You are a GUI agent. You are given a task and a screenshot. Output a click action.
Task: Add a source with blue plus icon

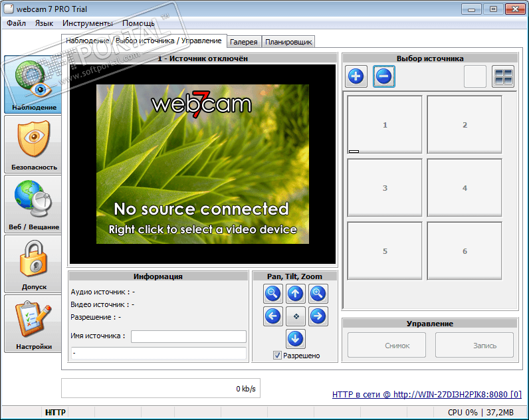point(356,76)
